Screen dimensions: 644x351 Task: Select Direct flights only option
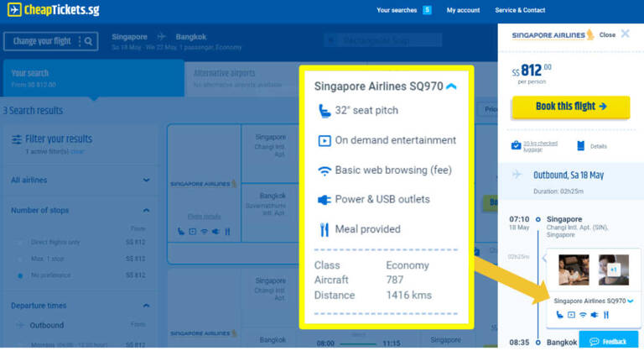pos(20,243)
